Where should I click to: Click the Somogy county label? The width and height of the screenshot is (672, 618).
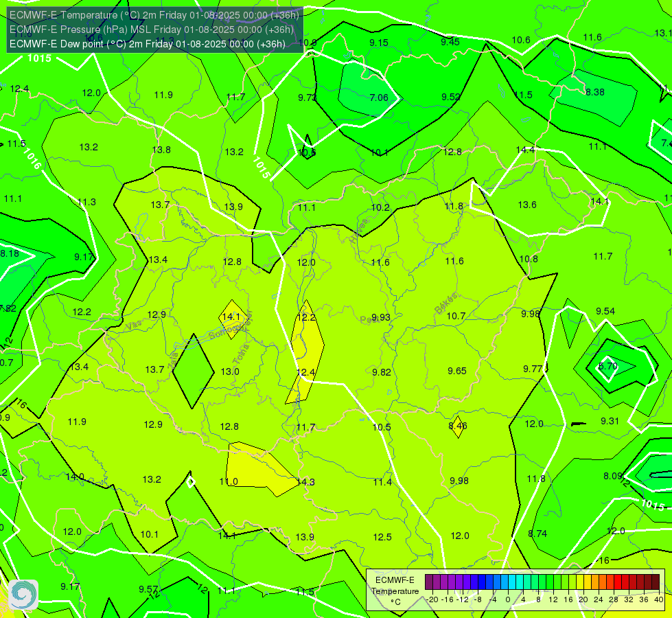pyautogui.click(x=225, y=332)
